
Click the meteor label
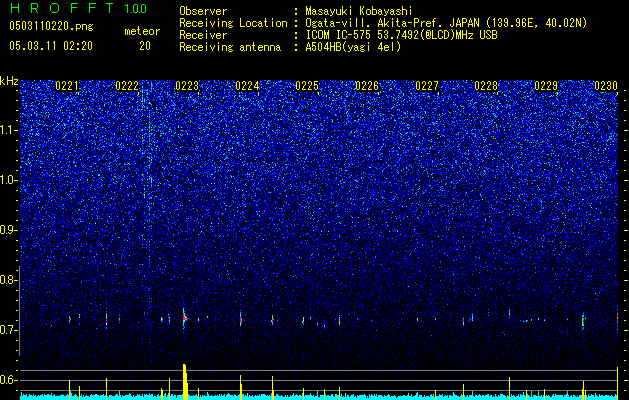coord(142,31)
